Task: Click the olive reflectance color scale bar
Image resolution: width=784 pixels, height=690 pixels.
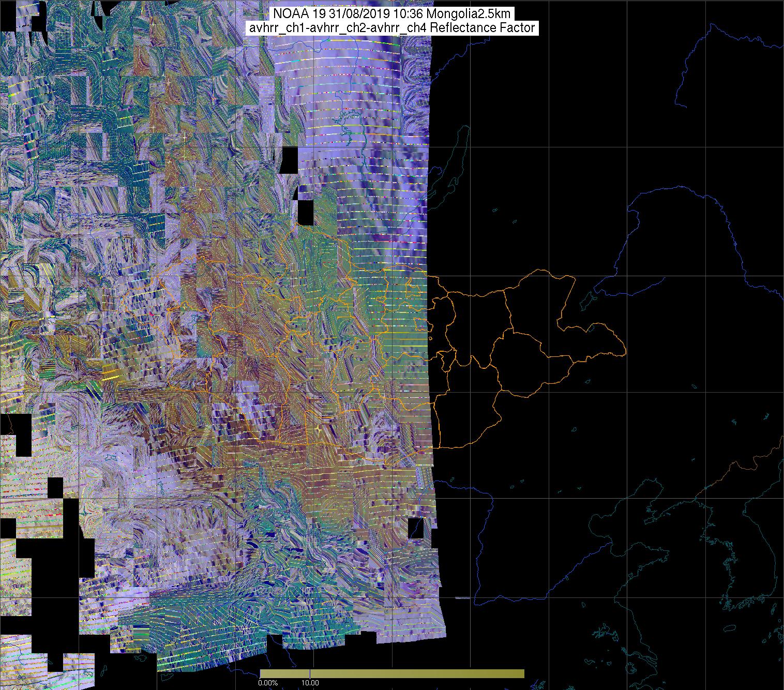Action: [392, 673]
